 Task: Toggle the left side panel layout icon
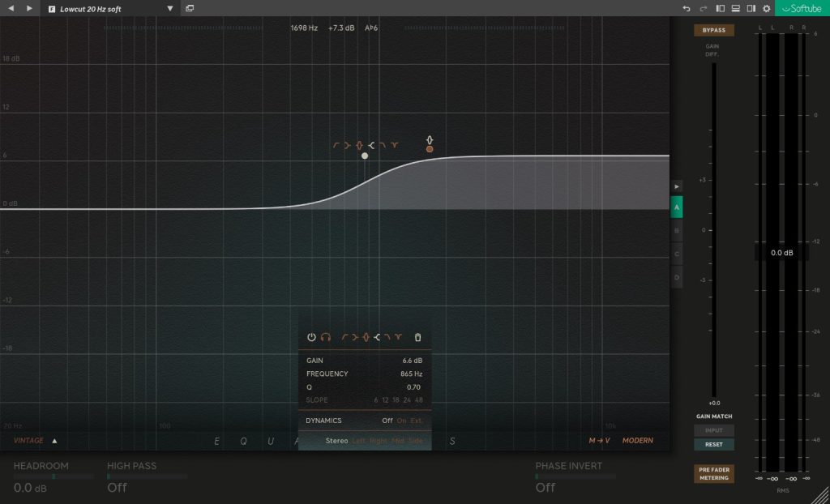720,8
